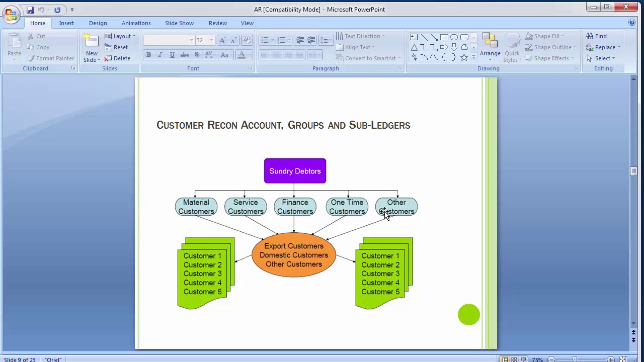Open the Design tab
Image resolution: width=644 pixels, height=362 pixels.
click(x=98, y=23)
